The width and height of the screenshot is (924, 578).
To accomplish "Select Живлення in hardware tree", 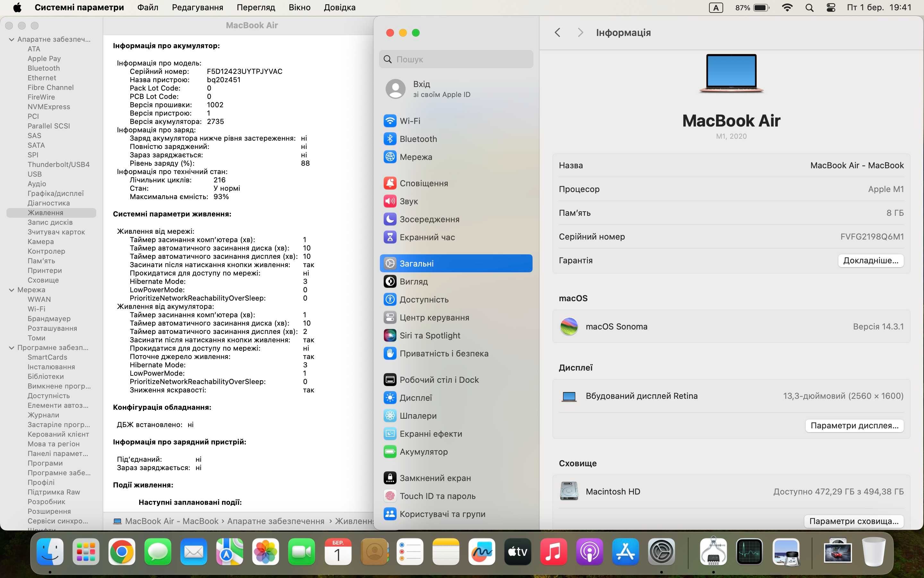I will pyautogui.click(x=51, y=213).
